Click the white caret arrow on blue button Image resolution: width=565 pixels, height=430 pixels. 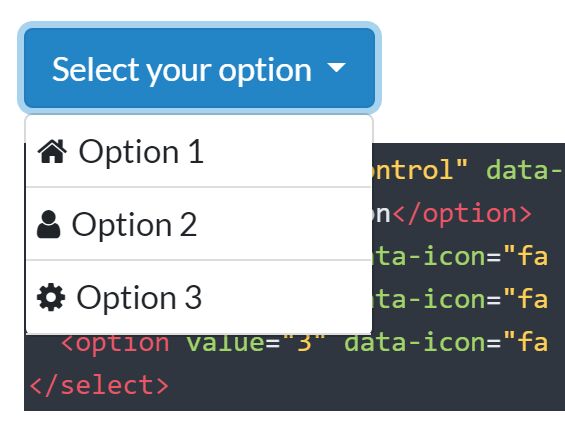point(336,67)
